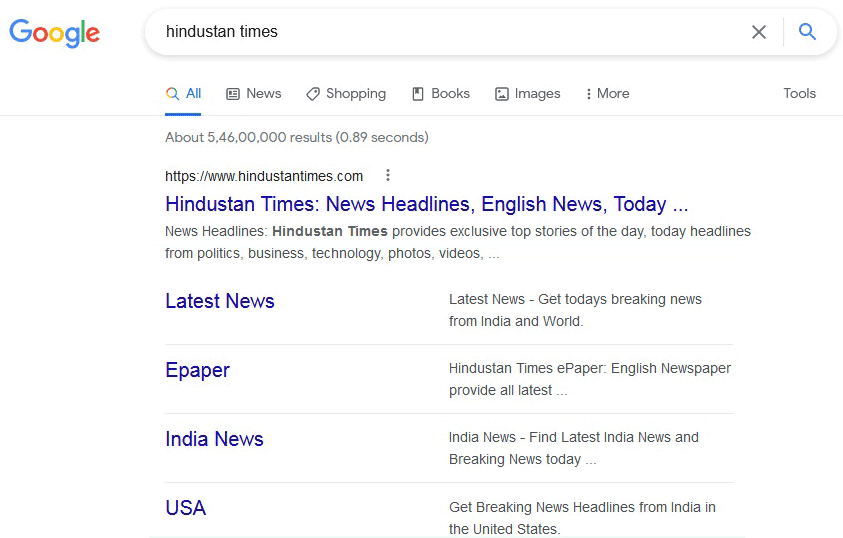This screenshot has height=538, width=843.
Task: Switch to the News tab
Action: pos(254,93)
